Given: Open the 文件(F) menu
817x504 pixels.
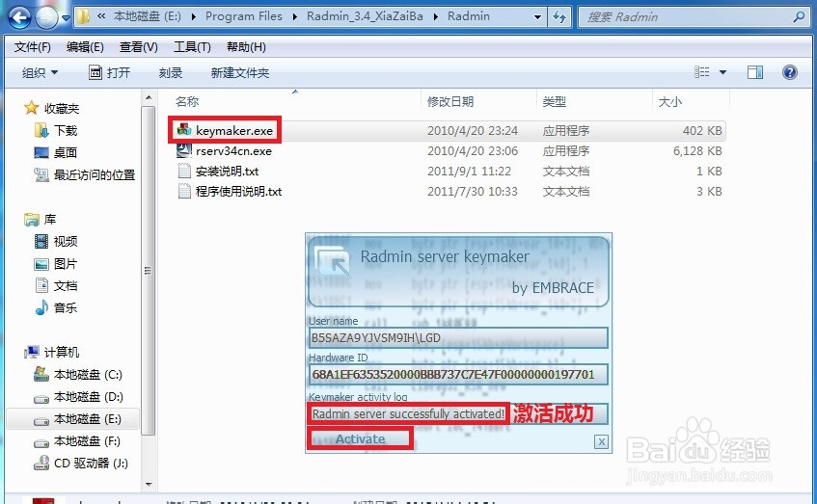Looking at the screenshot, I should (x=32, y=47).
